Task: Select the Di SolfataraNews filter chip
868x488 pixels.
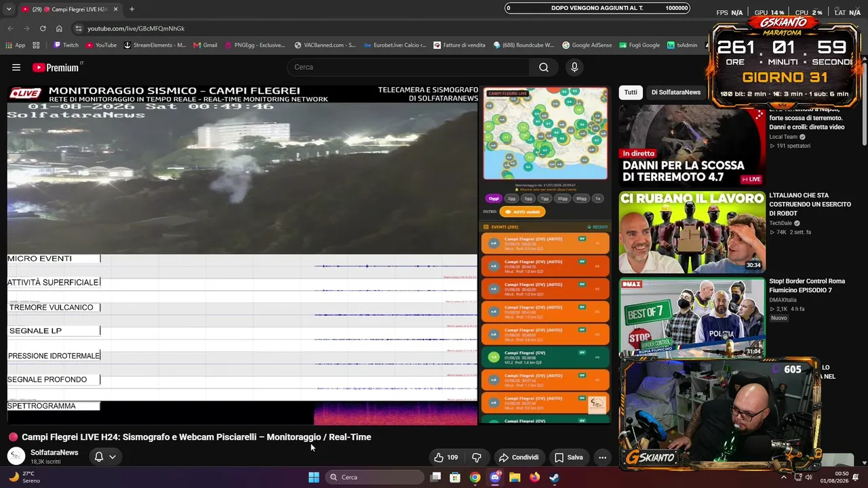Action: pos(676,92)
